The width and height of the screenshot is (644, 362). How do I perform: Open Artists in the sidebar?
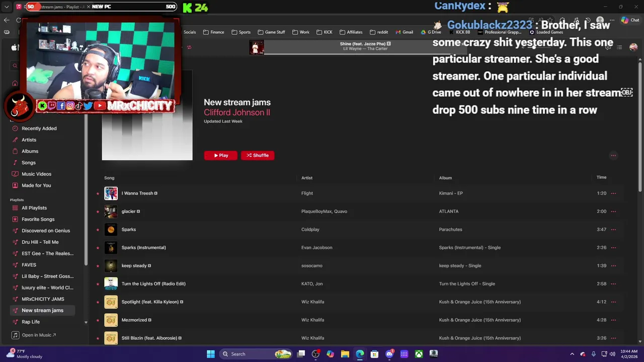click(29, 140)
